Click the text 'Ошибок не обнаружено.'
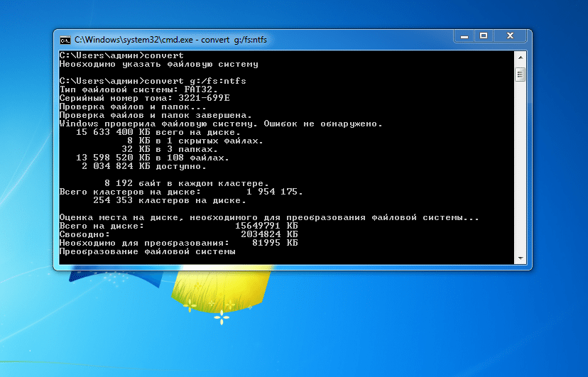 click(323, 124)
